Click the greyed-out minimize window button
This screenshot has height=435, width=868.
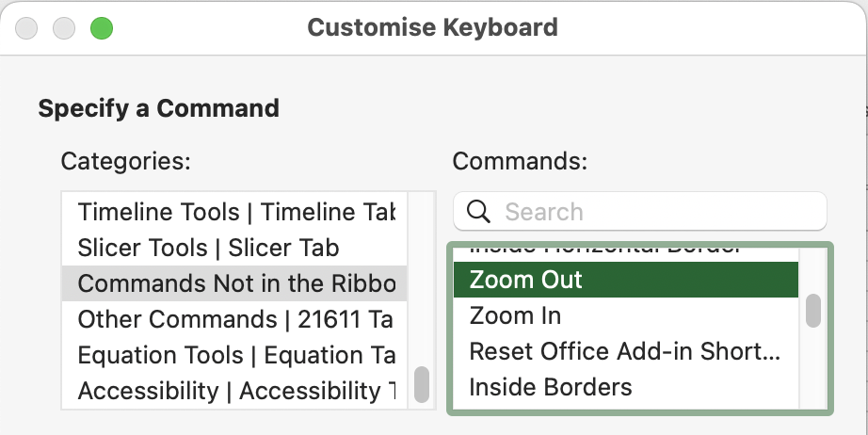64,28
